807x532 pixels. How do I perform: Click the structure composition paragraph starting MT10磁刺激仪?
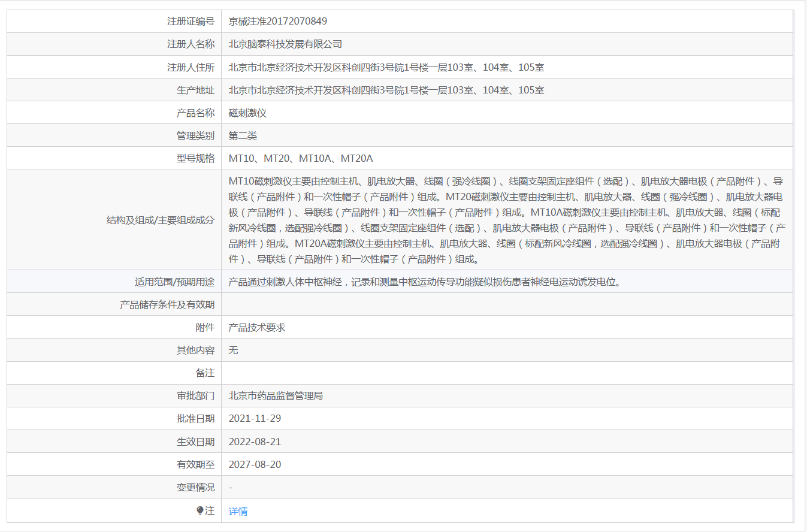tap(507, 220)
